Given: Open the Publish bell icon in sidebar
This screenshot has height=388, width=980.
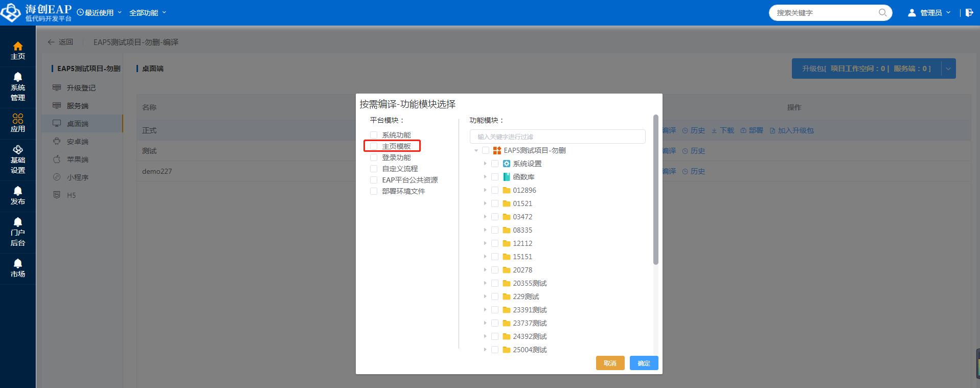Looking at the screenshot, I should (18, 191).
